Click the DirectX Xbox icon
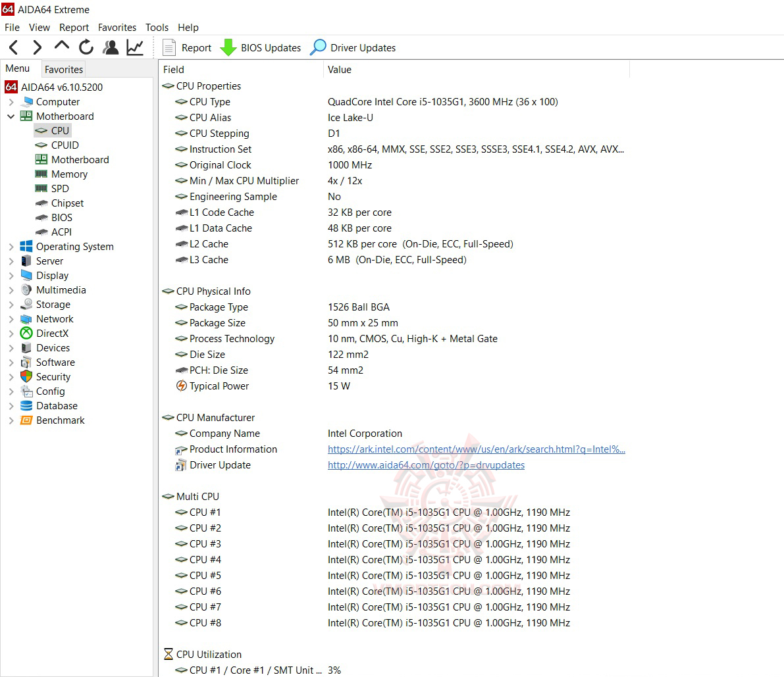Image resolution: width=784 pixels, height=677 pixels. coord(26,334)
